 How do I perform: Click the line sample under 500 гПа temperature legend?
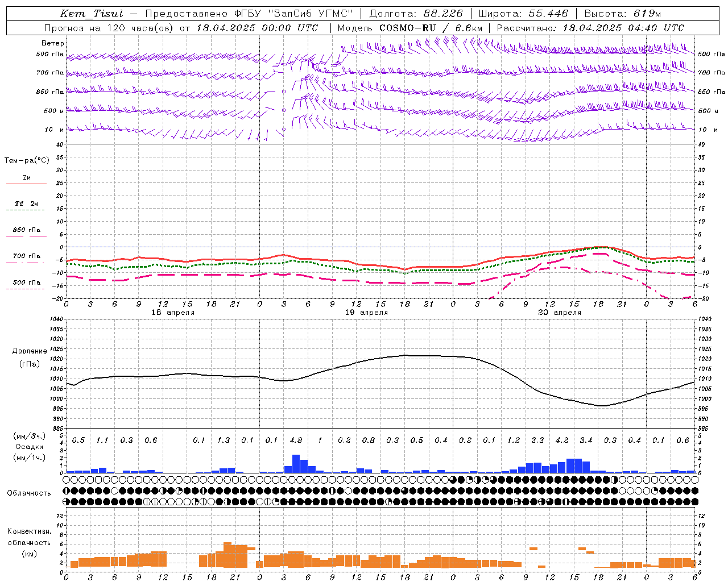(x=26, y=289)
